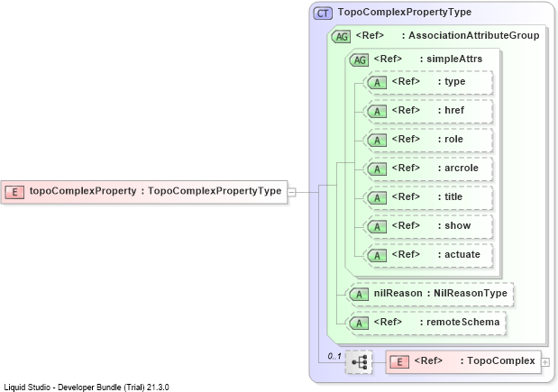
Task: Select the ': TopoComplex' element label
Action: click(x=498, y=360)
